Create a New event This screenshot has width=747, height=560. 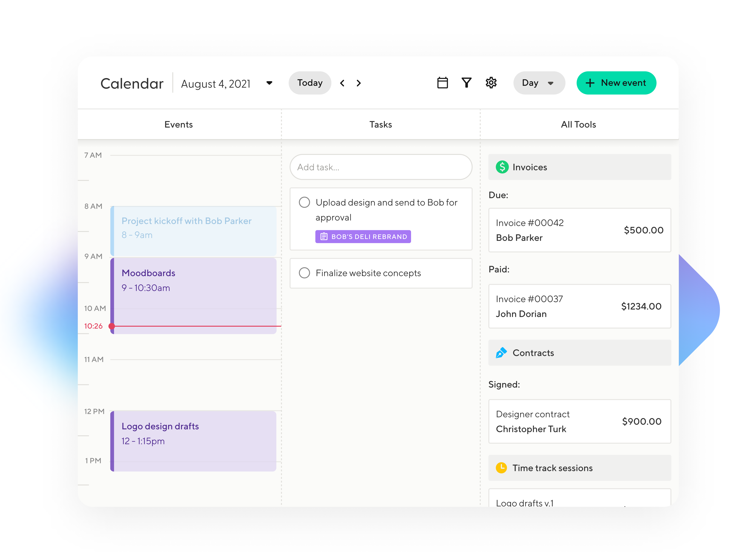click(616, 83)
